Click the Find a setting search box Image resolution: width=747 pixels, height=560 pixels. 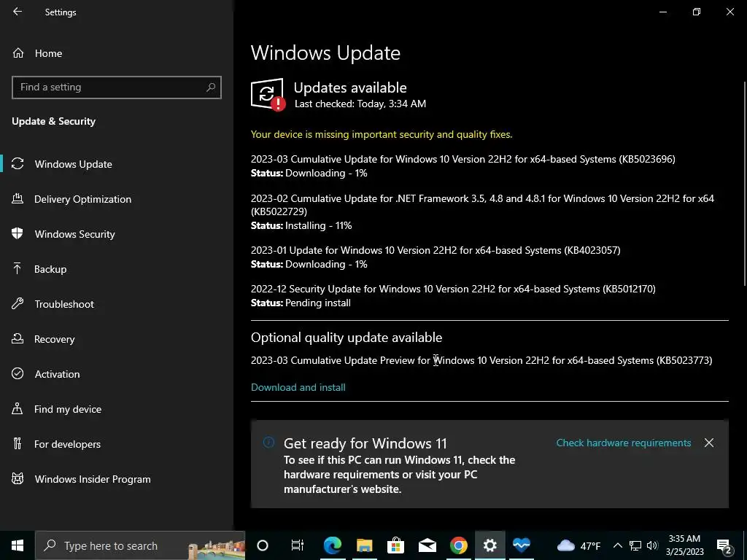tap(117, 87)
